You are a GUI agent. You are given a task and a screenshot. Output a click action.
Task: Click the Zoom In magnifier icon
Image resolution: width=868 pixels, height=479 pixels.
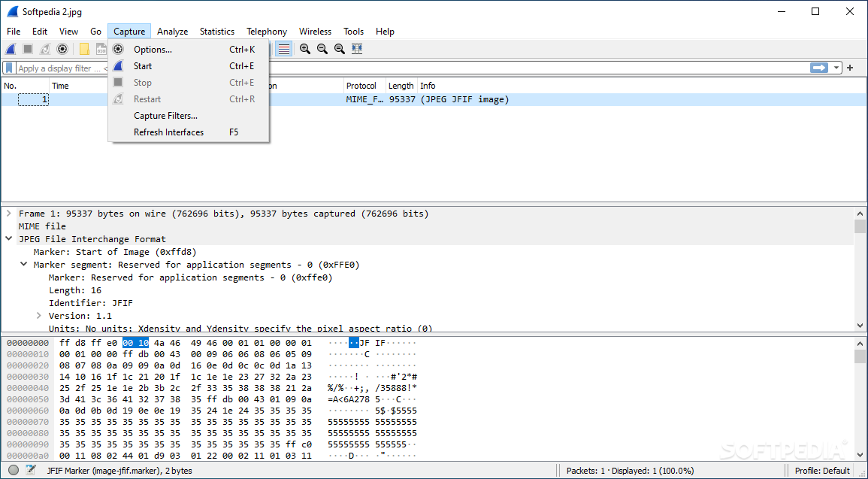coord(304,49)
